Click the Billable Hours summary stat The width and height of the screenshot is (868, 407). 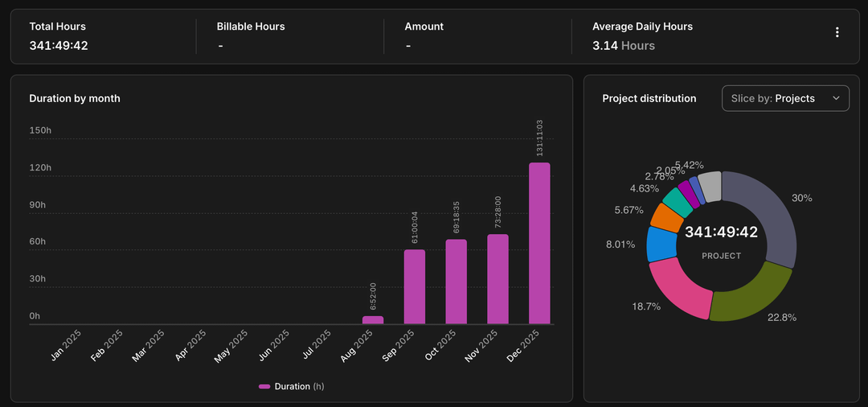[251, 37]
